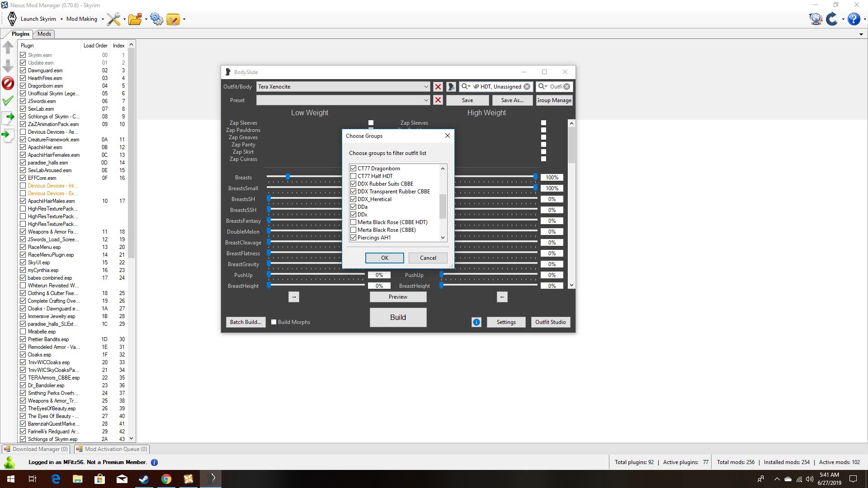868x488 pixels.
Task: Uncheck DDX Rubber Suits CBBE group
Action: click(354, 184)
